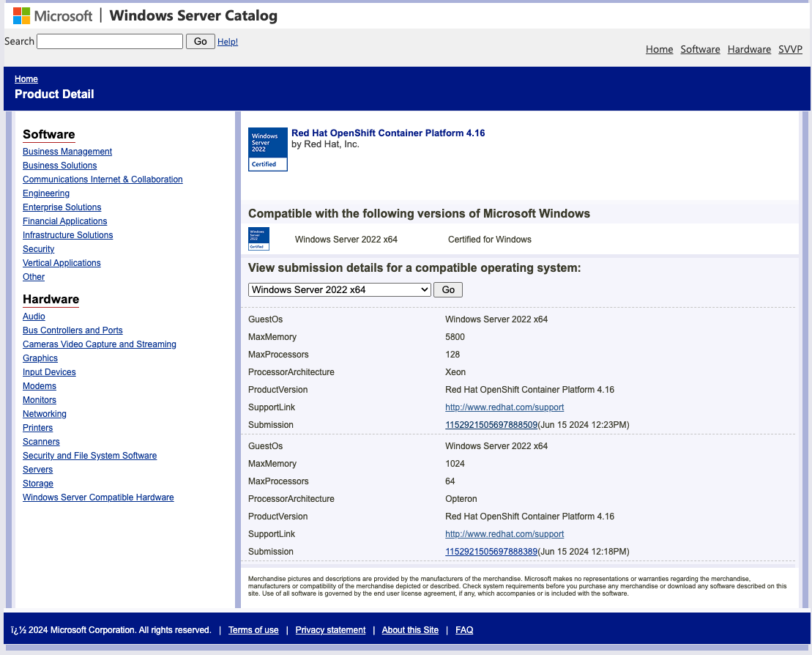
Task: Open Security and File System Software
Action: coord(89,456)
